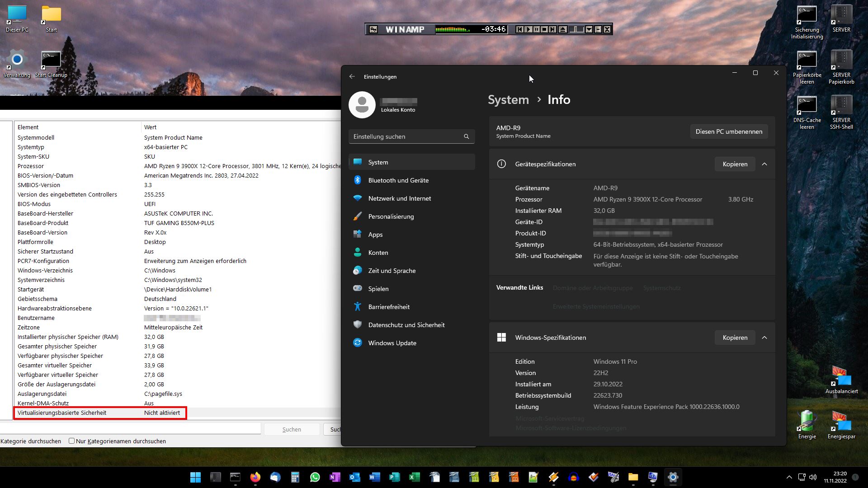Click System breadcrumb link

pyautogui.click(x=508, y=99)
